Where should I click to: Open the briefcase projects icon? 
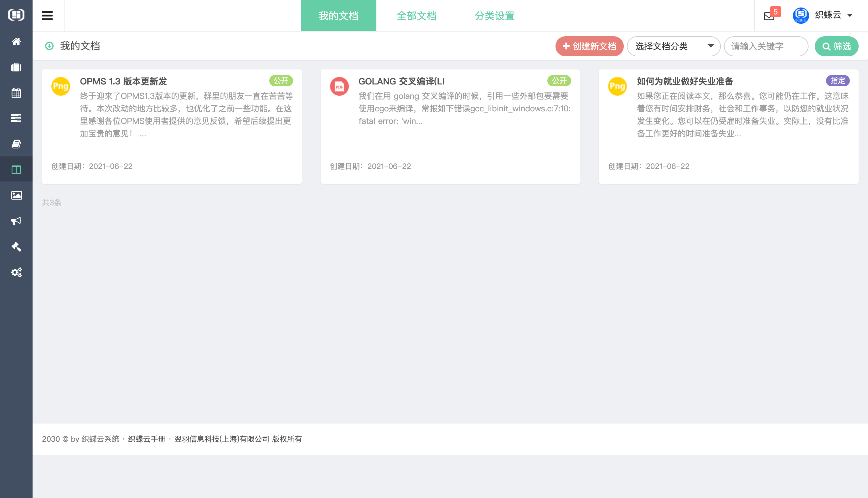(16, 67)
